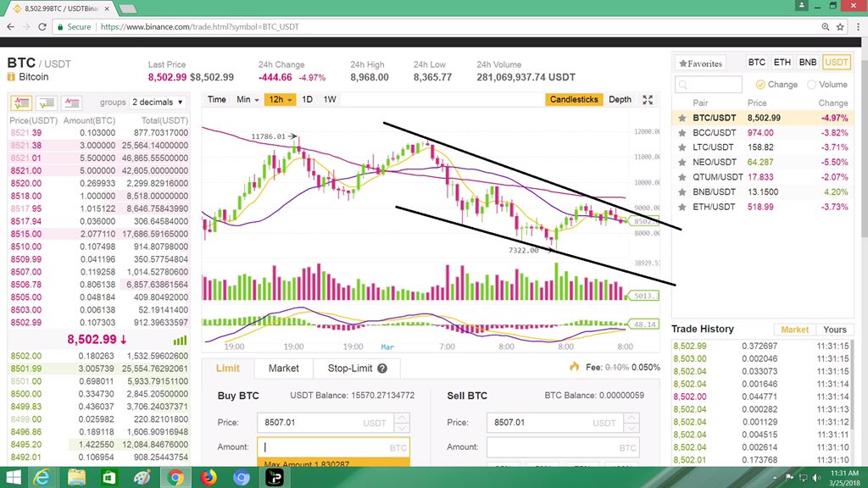The image size is (868, 488).
Task: Click the browser back arrow
Action: (x=10, y=26)
